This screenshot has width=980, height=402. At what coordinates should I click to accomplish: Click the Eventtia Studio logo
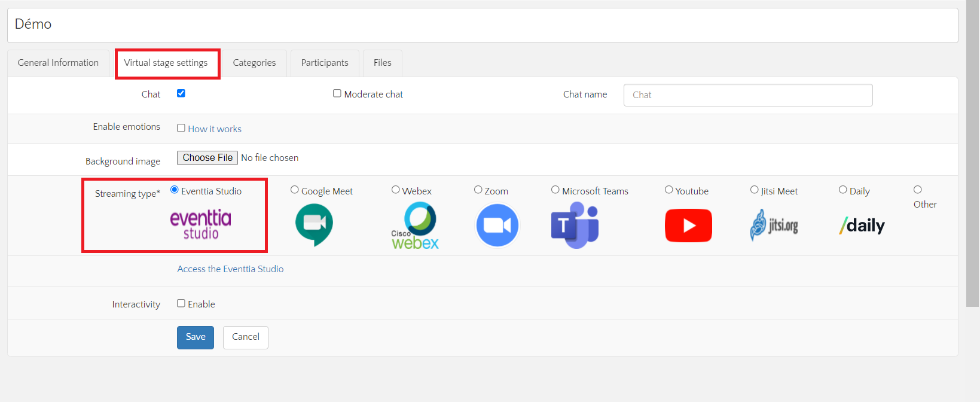click(200, 225)
